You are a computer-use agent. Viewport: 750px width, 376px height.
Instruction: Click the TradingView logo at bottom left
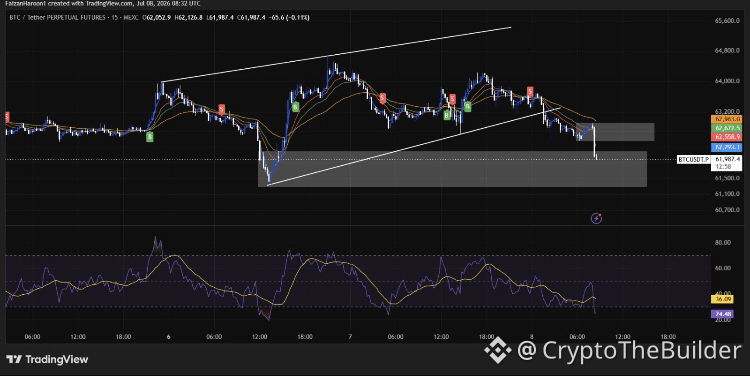coord(47,359)
